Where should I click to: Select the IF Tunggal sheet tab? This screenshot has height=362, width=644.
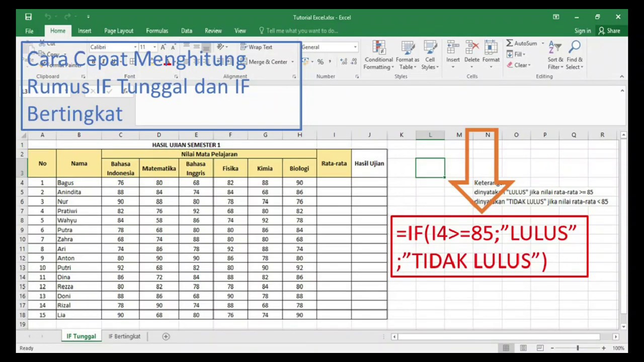coord(81,336)
